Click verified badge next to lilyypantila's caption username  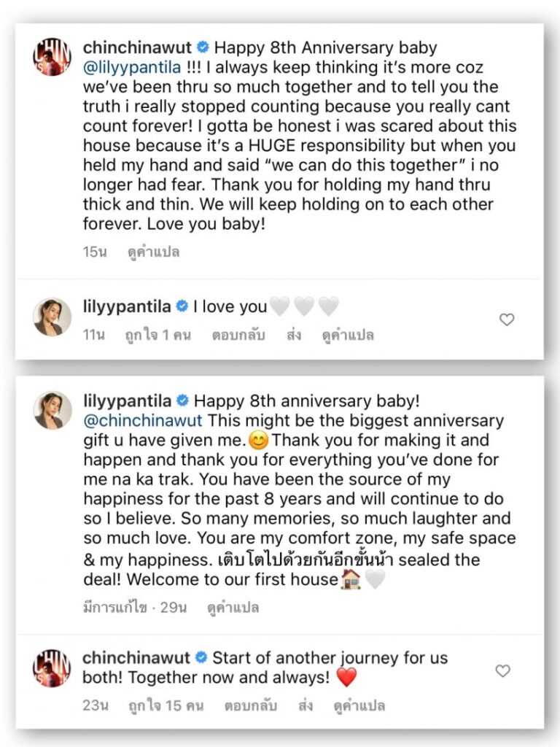183,401
